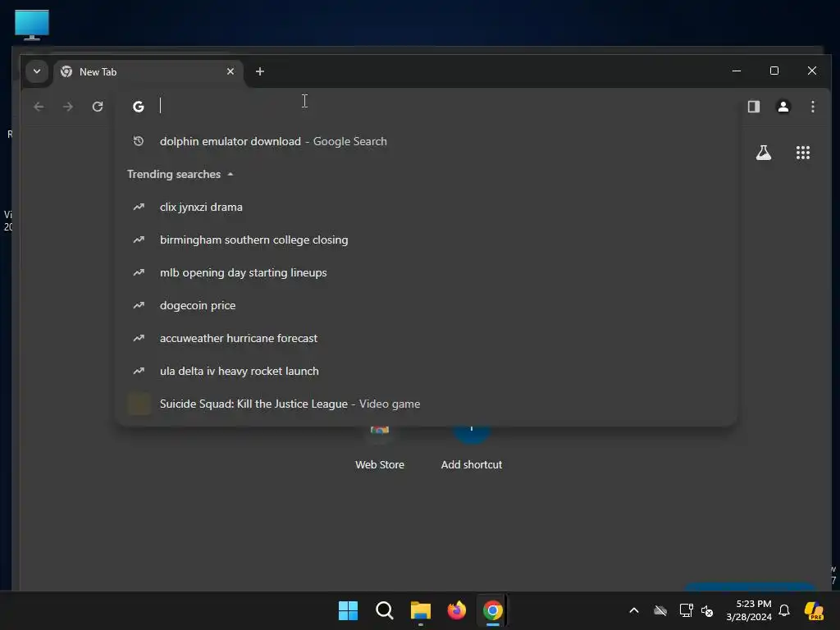Image resolution: width=840 pixels, height=630 pixels.
Task: Select the New Tab browser tab
Action: pos(148,72)
